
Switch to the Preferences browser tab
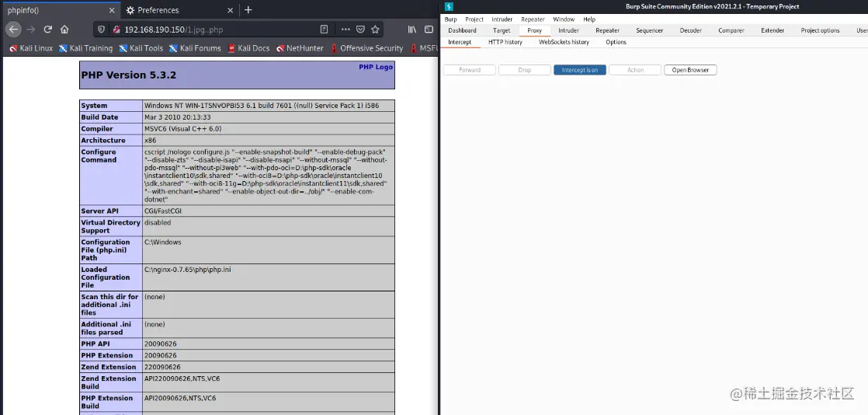179,10
